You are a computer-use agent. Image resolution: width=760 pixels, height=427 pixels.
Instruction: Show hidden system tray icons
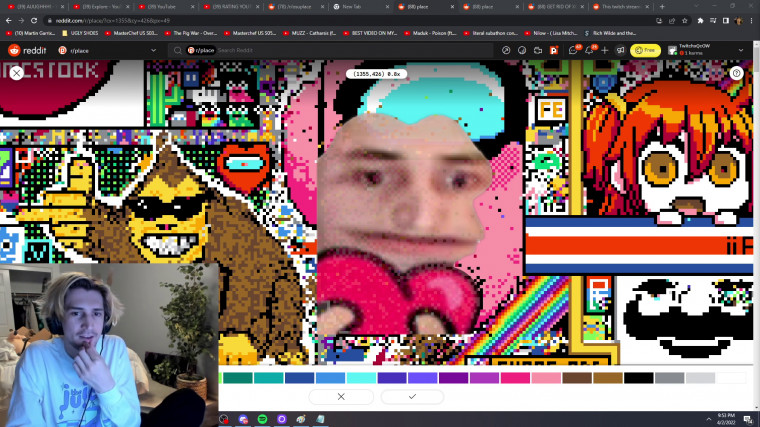pyautogui.click(x=708, y=419)
